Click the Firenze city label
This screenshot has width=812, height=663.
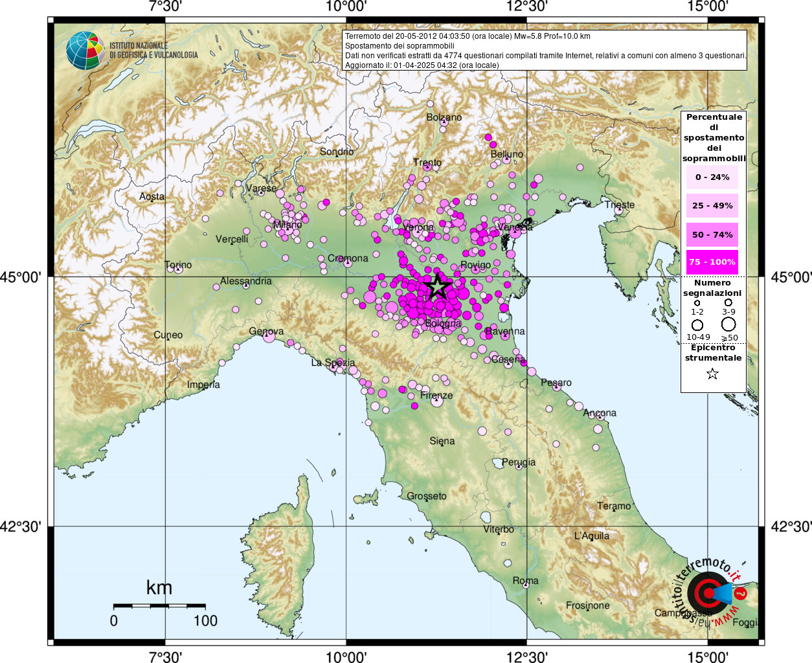(436, 395)
